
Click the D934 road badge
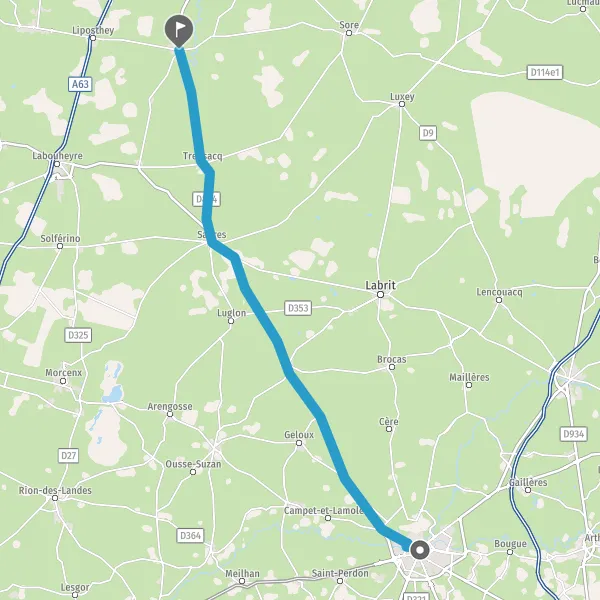[574, 434]
